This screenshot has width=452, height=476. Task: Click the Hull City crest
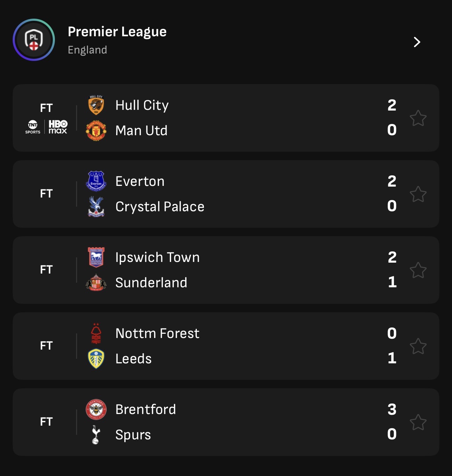pyautogui.click(x=96, y=105)
